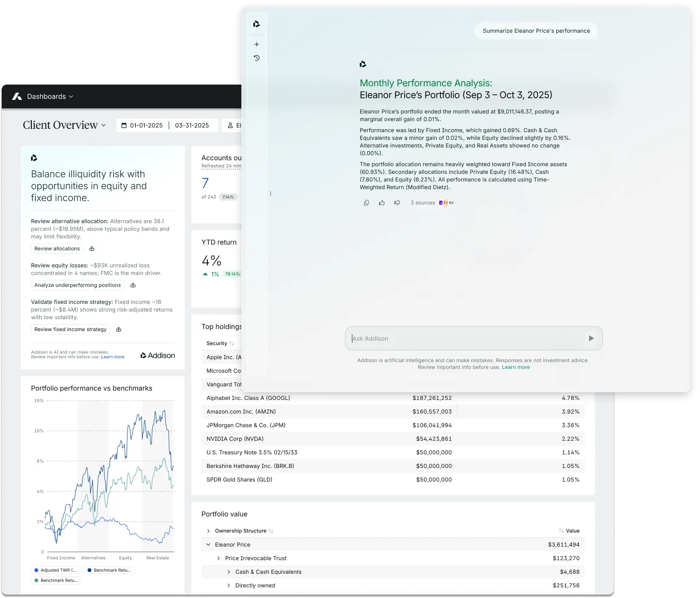The height and width of the screenshot is (598, 700).
Task: Click feedback icon beside Review allocations
Action: pos(92,249)
